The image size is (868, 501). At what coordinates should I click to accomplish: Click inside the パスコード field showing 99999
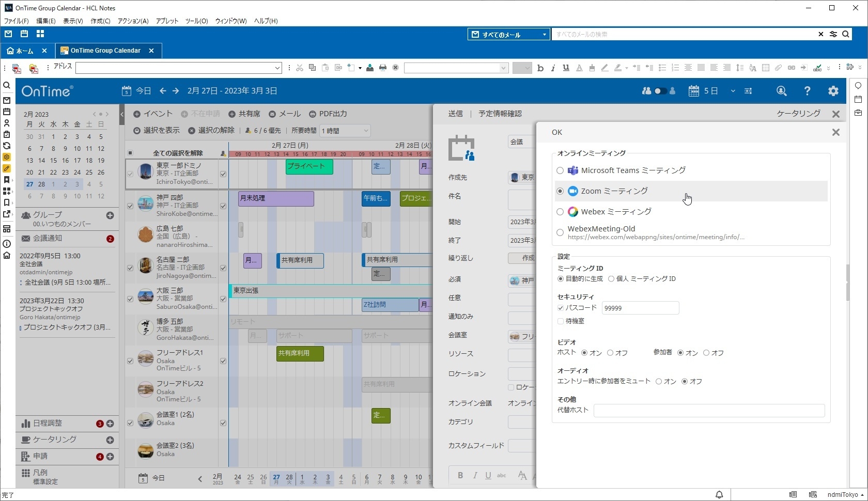(x=640, y=307)
